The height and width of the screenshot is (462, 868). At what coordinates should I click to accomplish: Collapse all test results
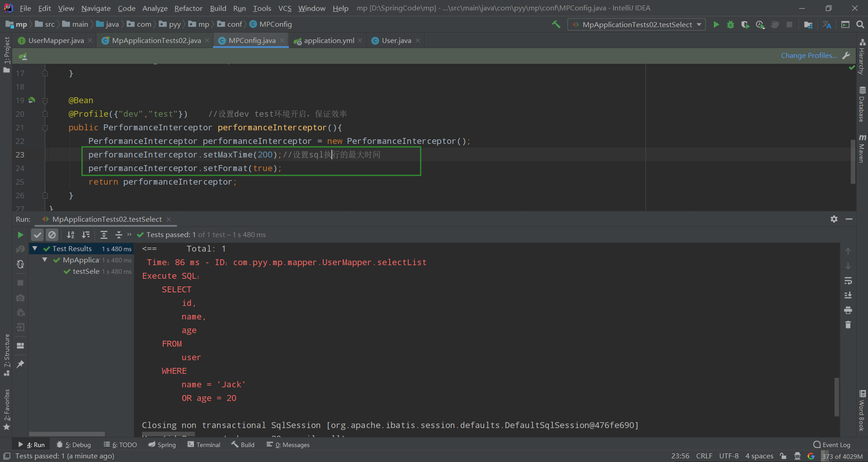pos(118,235)
